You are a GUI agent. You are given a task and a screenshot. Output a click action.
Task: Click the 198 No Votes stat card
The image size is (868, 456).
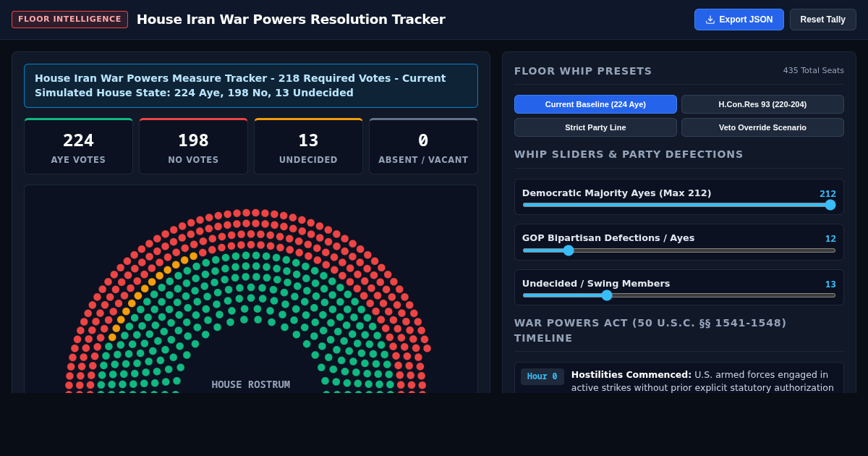(193, 146)
